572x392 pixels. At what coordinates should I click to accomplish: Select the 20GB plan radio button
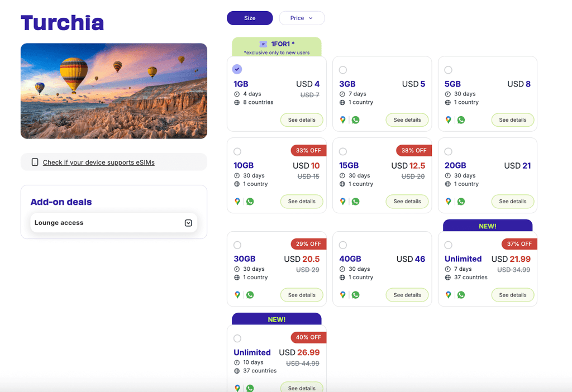448,151
